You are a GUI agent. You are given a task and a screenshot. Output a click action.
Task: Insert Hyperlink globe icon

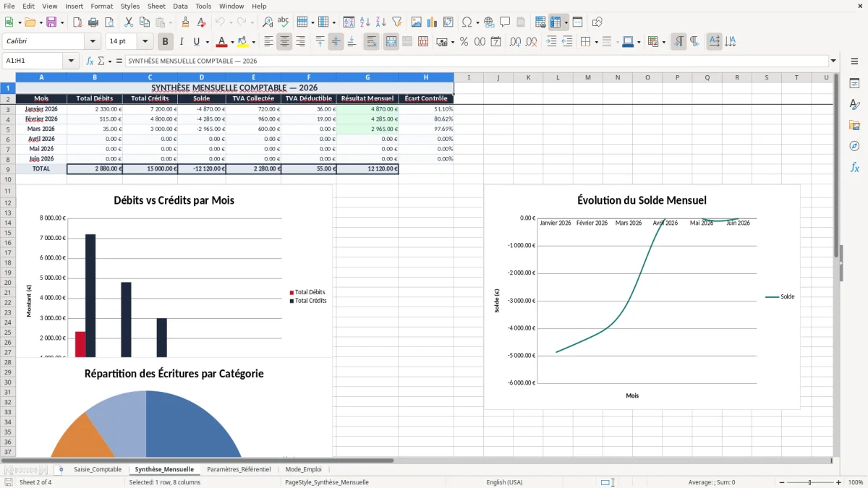[x=489, y=22]
